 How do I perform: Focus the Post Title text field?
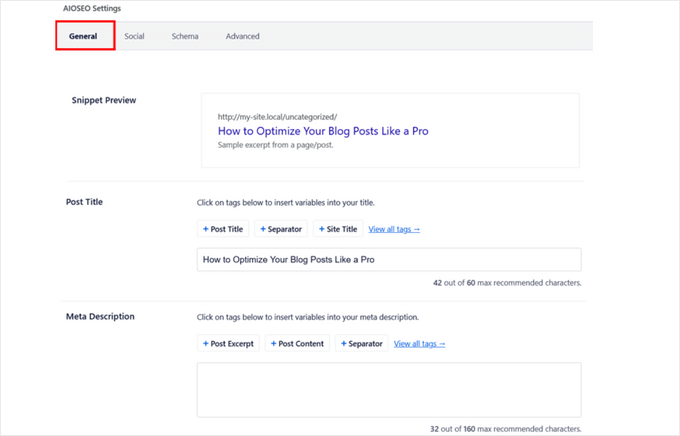(389, 260)
